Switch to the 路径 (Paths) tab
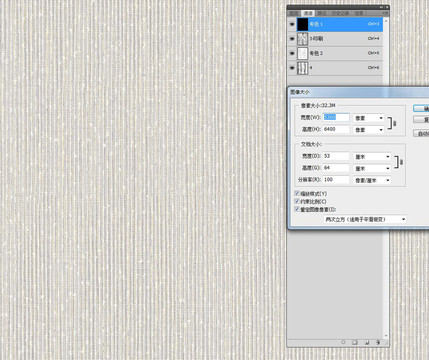The width and height of the screenshot is (429, 360). pyautogui.click(x=322, y=13)
